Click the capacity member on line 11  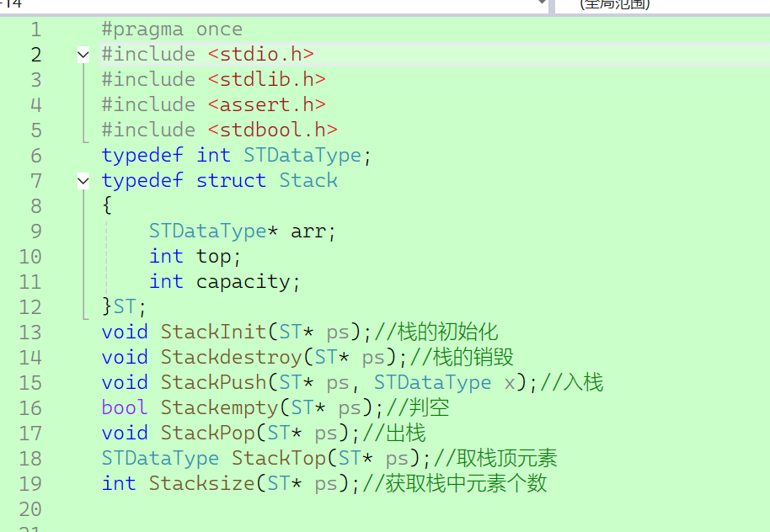(243, 282)
